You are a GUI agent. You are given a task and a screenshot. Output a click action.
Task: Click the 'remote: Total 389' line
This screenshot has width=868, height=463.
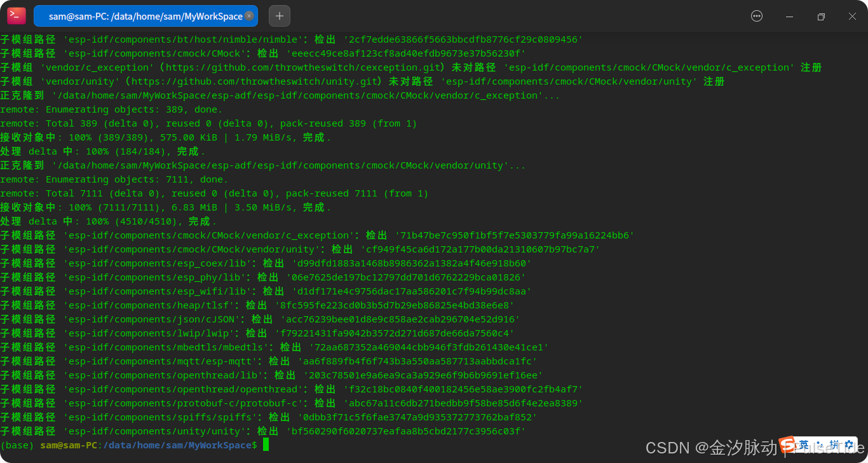(x=208, y=123)
